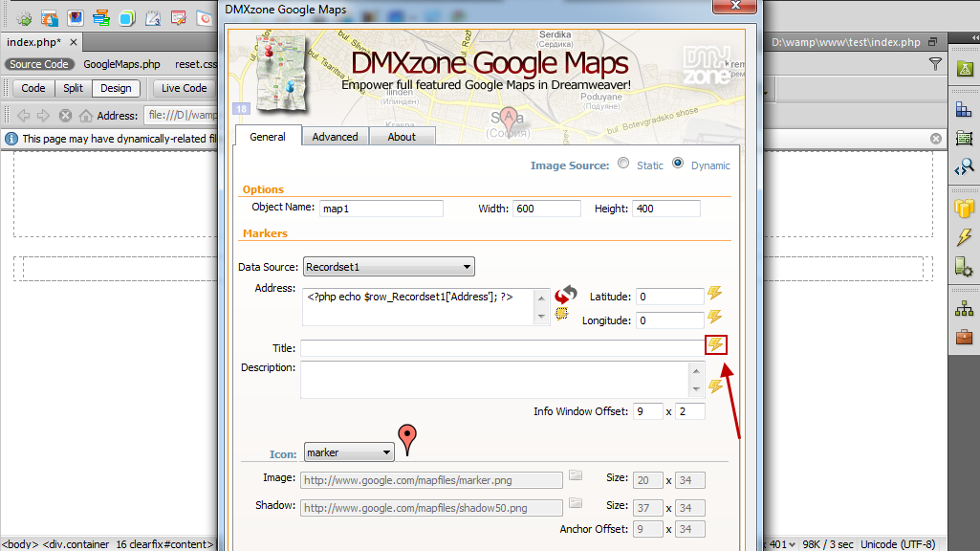Switch to Split view
The height and width of the screenshot is (551, 980).
[73, 88]
